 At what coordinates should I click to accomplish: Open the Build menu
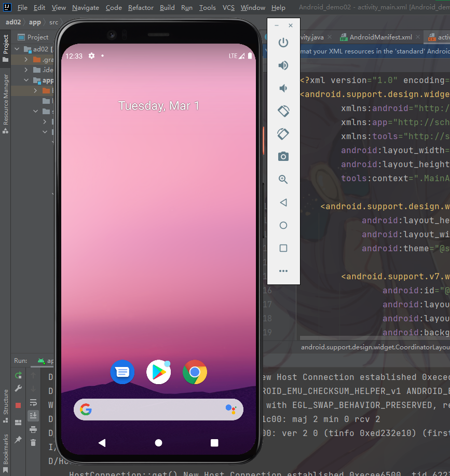pyautogui.click(x=167, y=8)
